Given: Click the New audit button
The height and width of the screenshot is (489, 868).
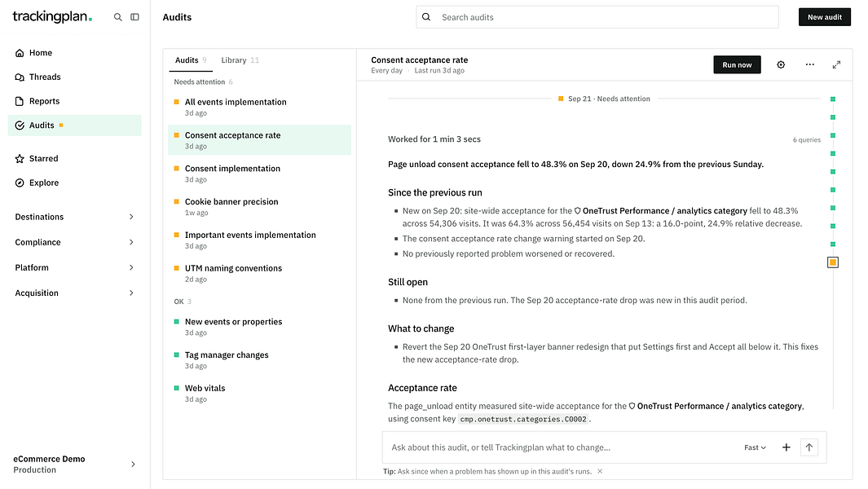Looking at the screenshot, I should [824, 17].
